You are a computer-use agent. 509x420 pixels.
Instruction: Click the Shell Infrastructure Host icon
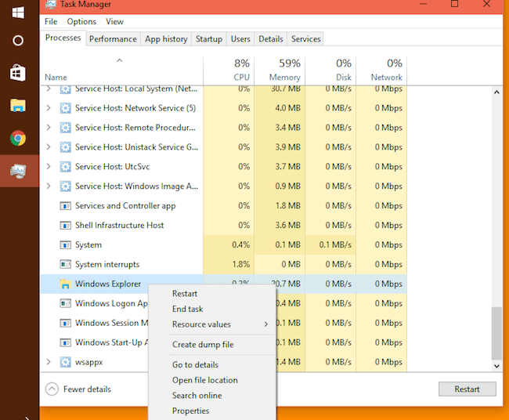click(x=66, y=226)
